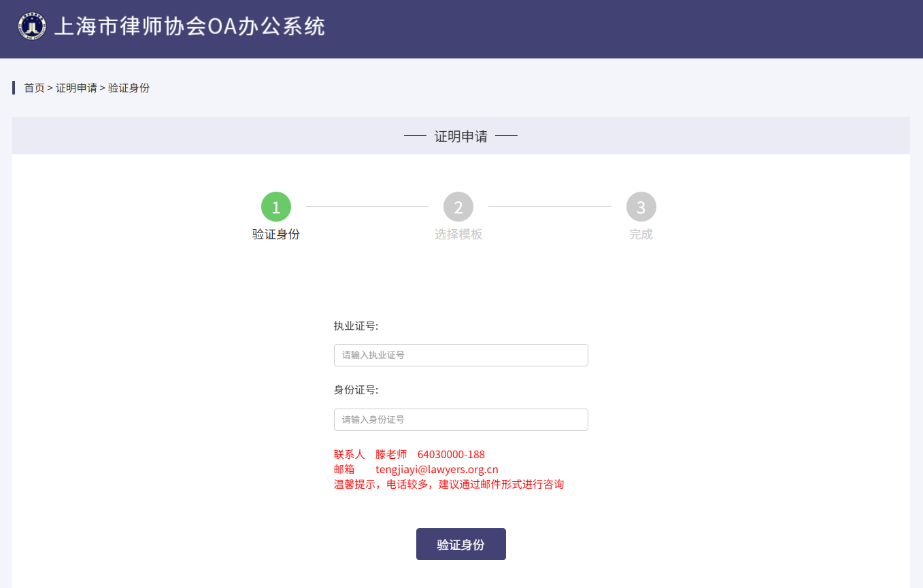Open 证明申请 breadcrumb link
Image resolution: width=923 pixels, height=588 pixels.
(x=76, y=88)
